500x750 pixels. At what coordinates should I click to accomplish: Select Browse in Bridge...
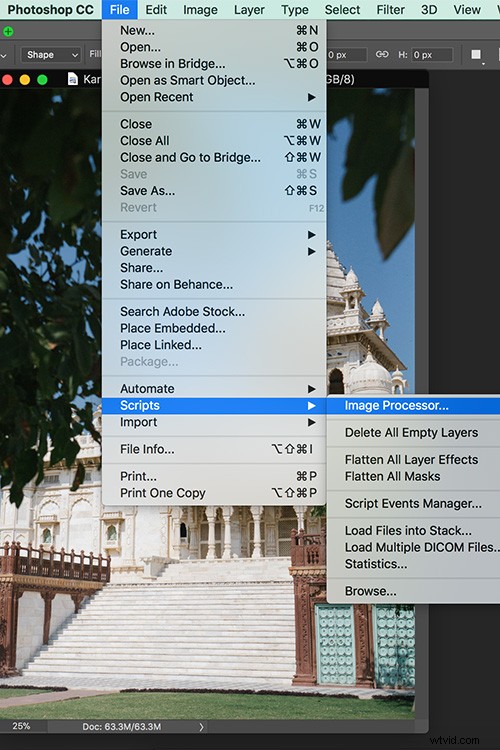[x=214, y=64]
